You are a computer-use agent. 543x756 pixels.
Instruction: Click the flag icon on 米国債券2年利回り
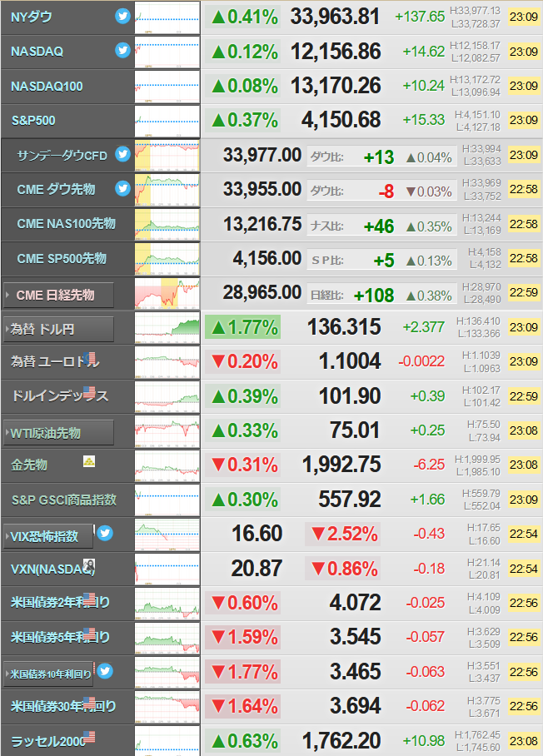click(x=89, y=599)
